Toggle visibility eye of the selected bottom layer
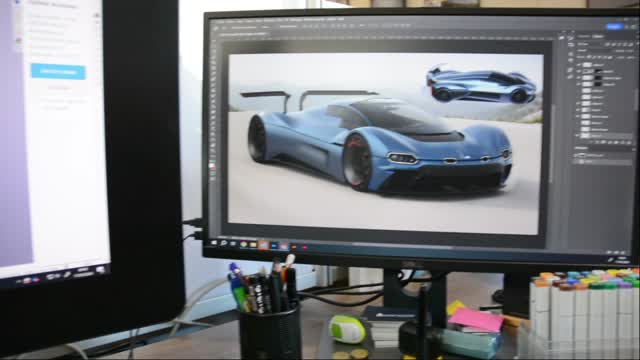 click(578, 136)
